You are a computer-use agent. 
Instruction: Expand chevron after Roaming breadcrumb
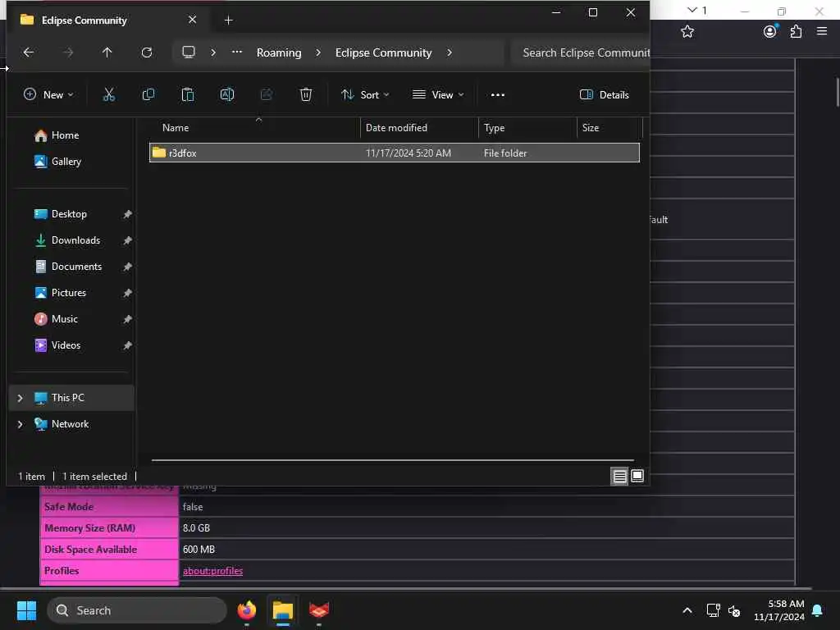pyautogui.click(x=318, y=52)
